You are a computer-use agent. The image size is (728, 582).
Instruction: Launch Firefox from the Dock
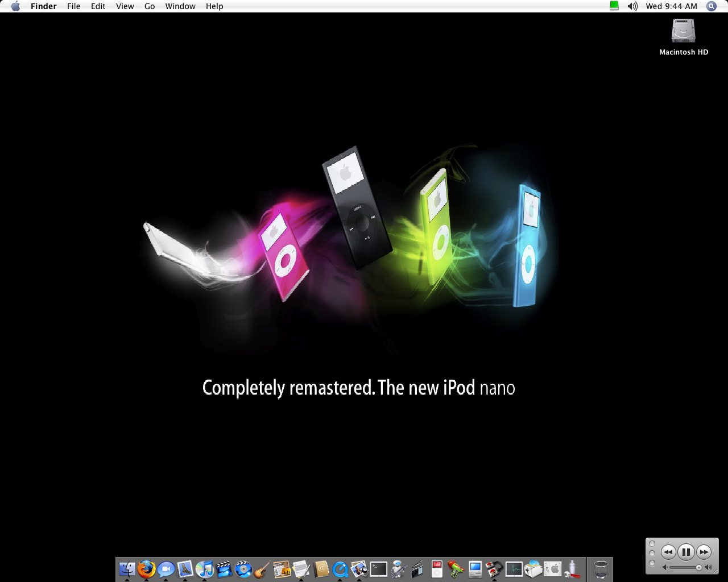click(147, 568)
